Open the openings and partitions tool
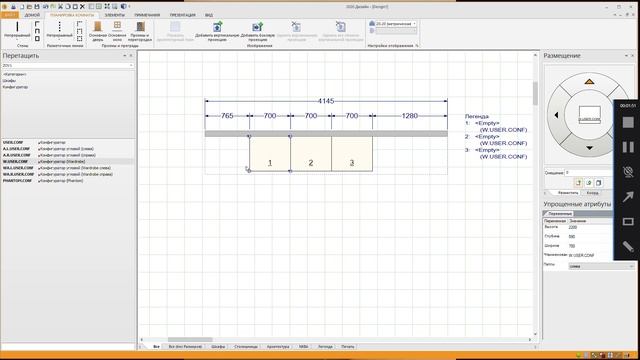 point(140,31)
